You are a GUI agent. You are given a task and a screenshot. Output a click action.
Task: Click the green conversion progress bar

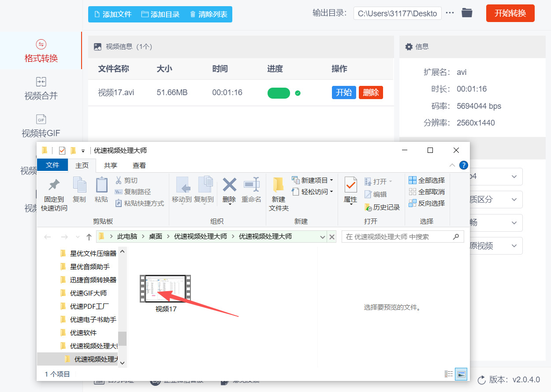tap(279, 93)
